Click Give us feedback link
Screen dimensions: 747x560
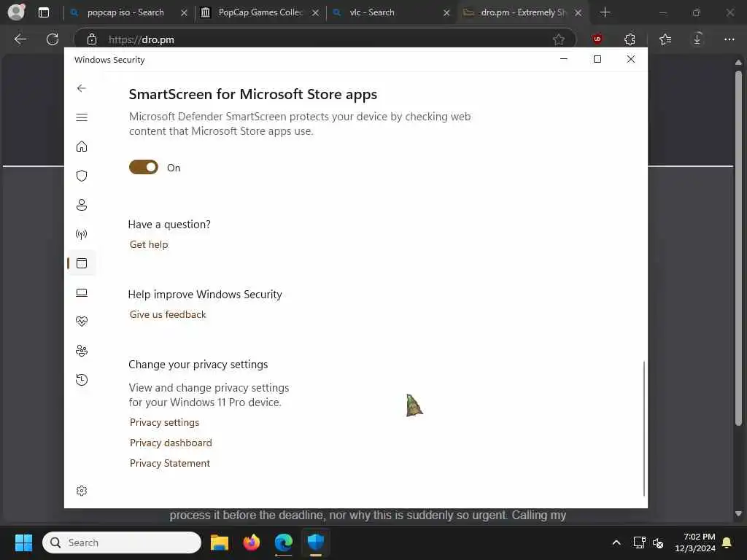tap(168, 314)
